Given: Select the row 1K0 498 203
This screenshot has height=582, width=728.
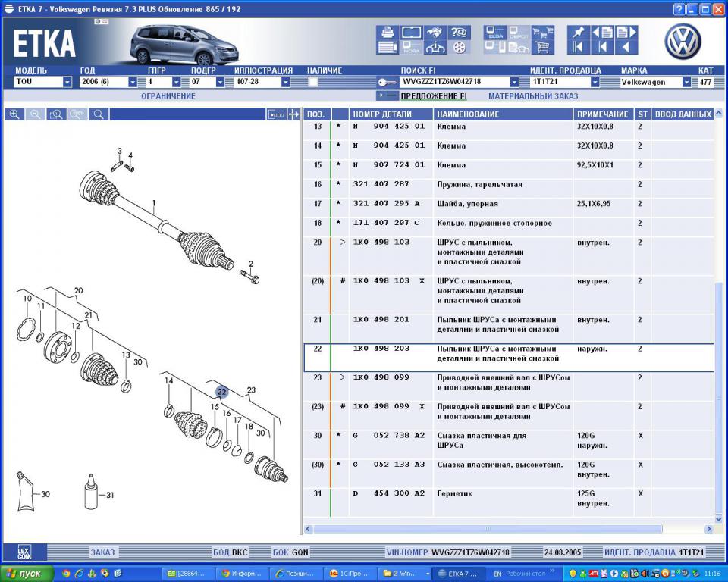Looking at the screenshot, I should pyautogui.click(x=508, y=358).
